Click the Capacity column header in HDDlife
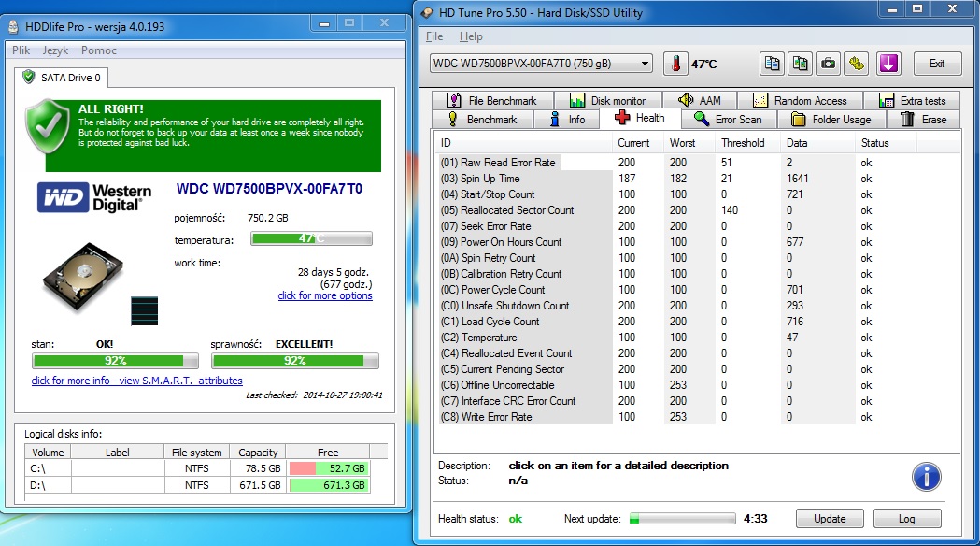 [x=258, y=453]
